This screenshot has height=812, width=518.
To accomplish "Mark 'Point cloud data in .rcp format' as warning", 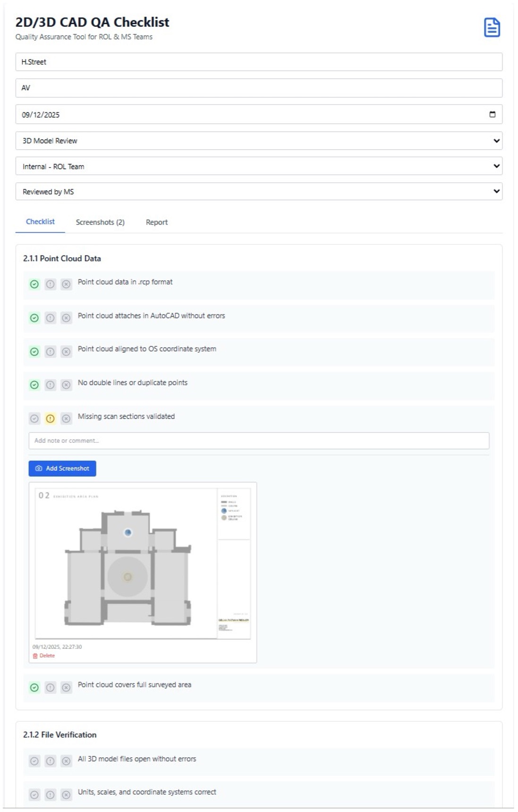I will (x=51, y=284).
